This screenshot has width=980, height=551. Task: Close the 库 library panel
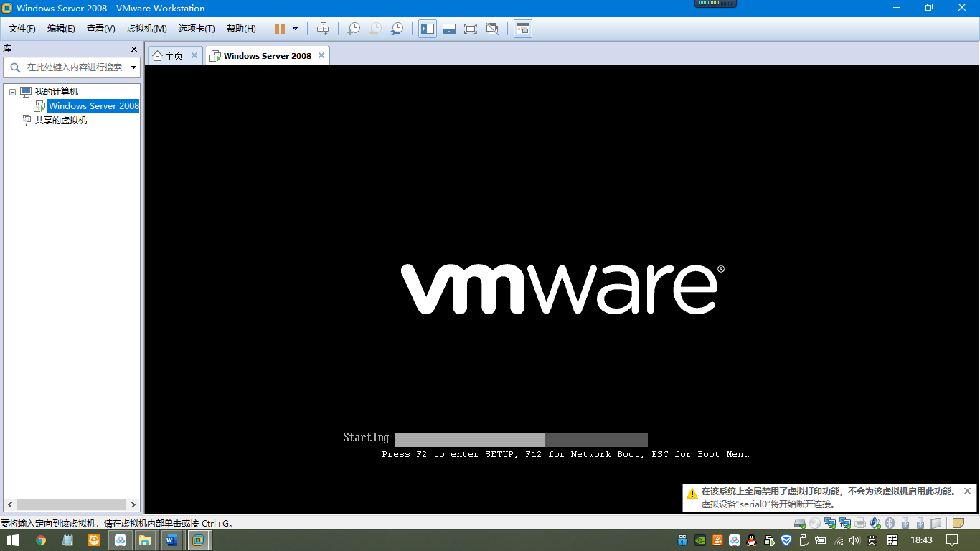pos(134,49)
